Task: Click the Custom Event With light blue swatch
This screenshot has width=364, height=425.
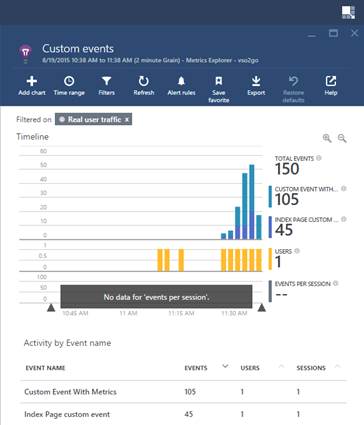Action: [x=270, y=197]
